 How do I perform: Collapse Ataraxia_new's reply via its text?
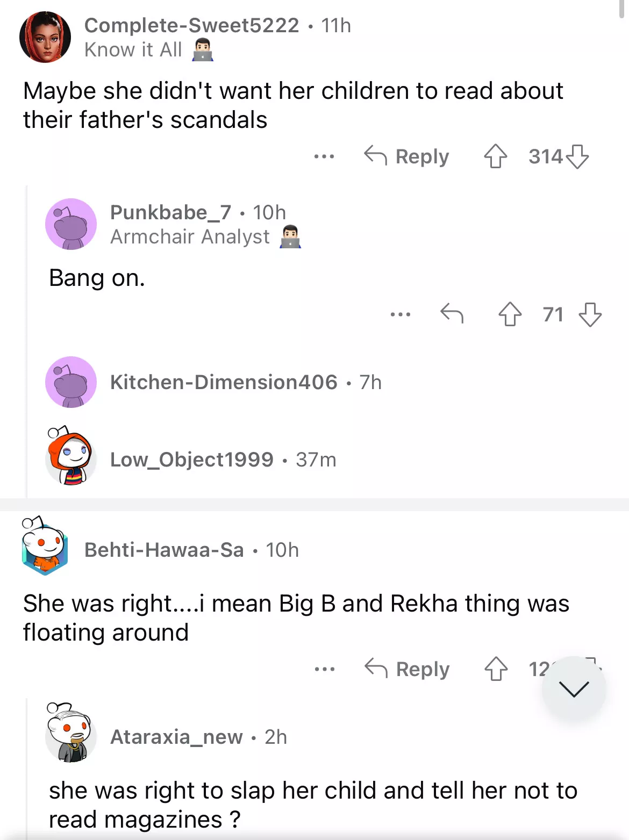[313, 805]
